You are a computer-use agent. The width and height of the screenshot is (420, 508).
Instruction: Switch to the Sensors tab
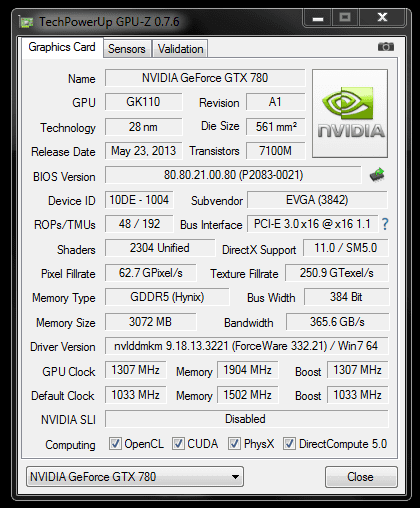click(127, 49)
